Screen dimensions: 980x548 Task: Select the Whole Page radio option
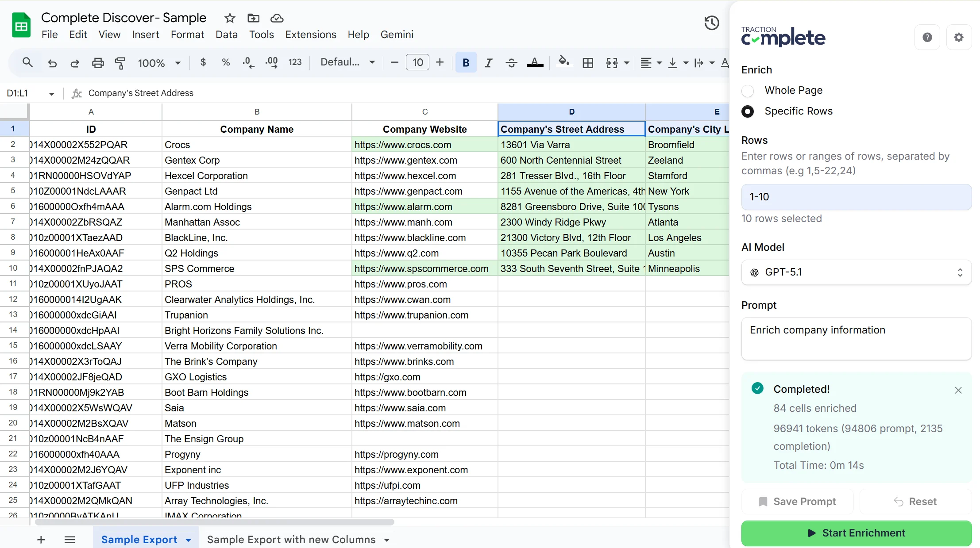tap(748, 91)
